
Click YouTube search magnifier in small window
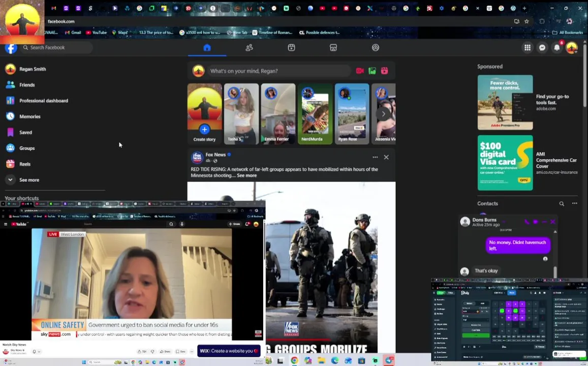coord(171,224)
